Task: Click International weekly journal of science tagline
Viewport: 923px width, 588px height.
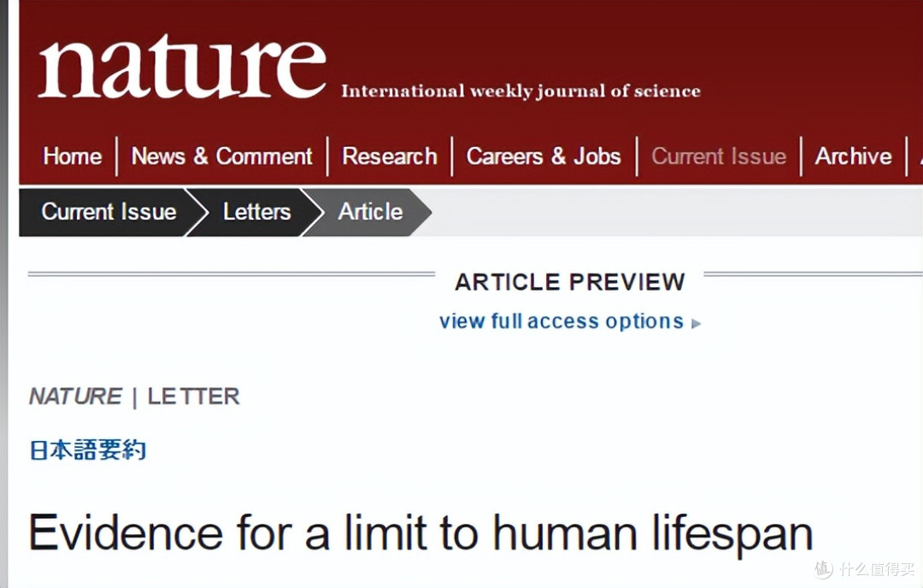Action: click(x=521, y=91)
